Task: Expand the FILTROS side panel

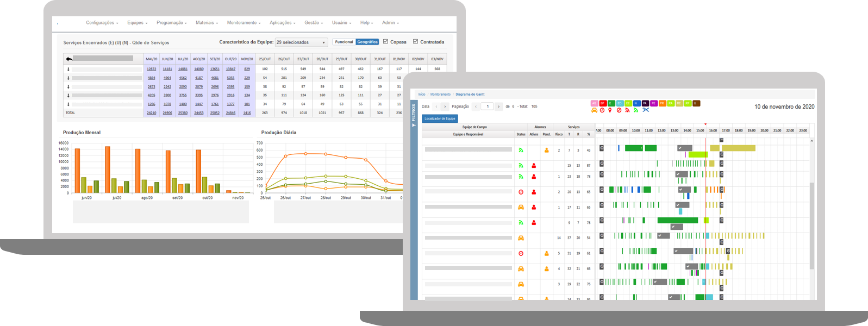Action: pos(414,116)
